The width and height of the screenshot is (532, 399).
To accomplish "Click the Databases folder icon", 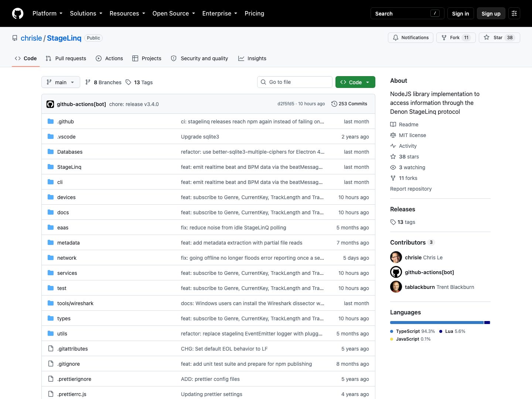I will (x=51, y=152).
